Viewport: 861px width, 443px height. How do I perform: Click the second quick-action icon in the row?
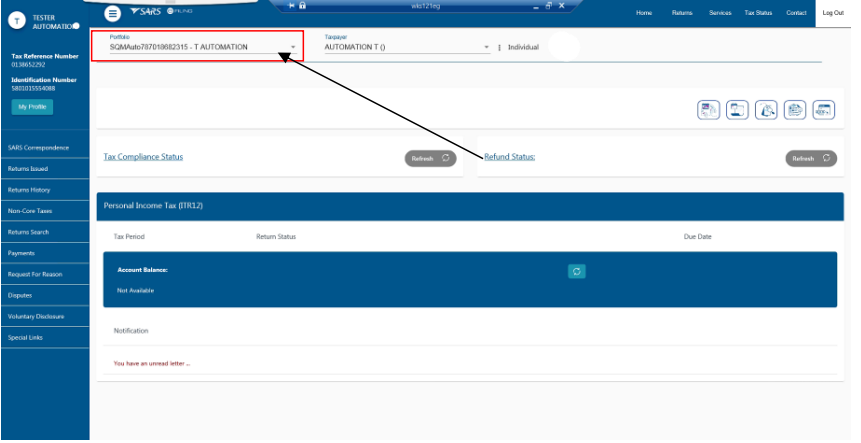click(x=737, y=111)
